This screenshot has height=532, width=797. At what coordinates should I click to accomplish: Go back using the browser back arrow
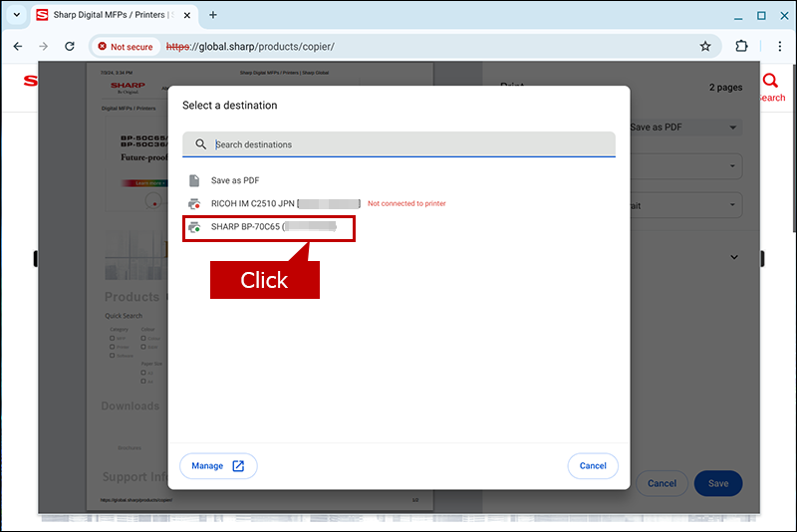click(18, 46)
